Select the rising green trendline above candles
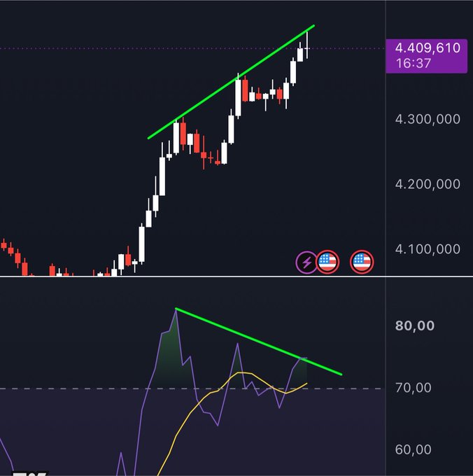473x476 pixels. [x=231, y=82]
